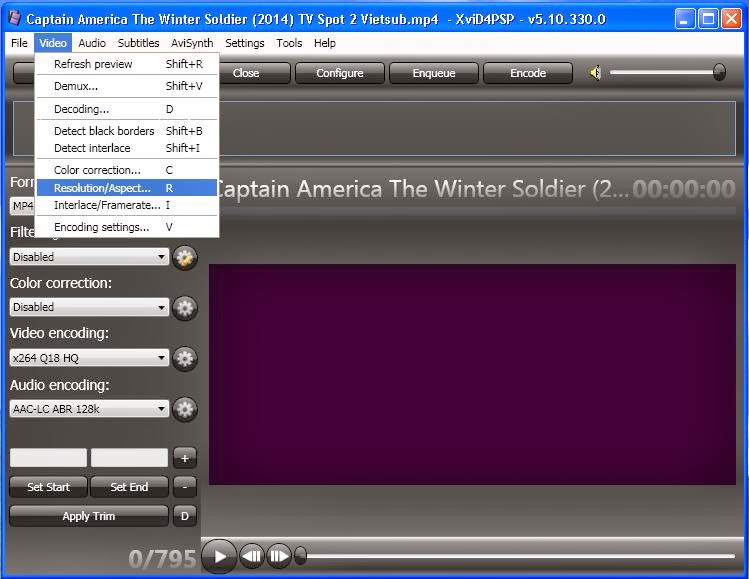Expand the Color correction dropdown
This screenshot has height=579, width=749.
pos(89,307)
